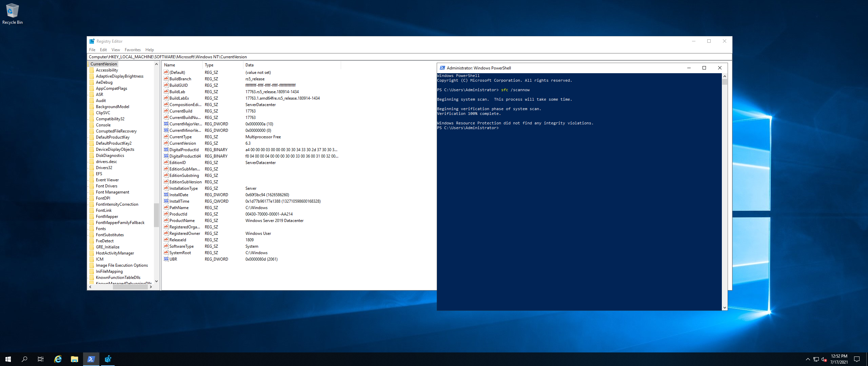Open the Help menu in Registry Editor
The image size is (868, 366).
click(150, 50)
